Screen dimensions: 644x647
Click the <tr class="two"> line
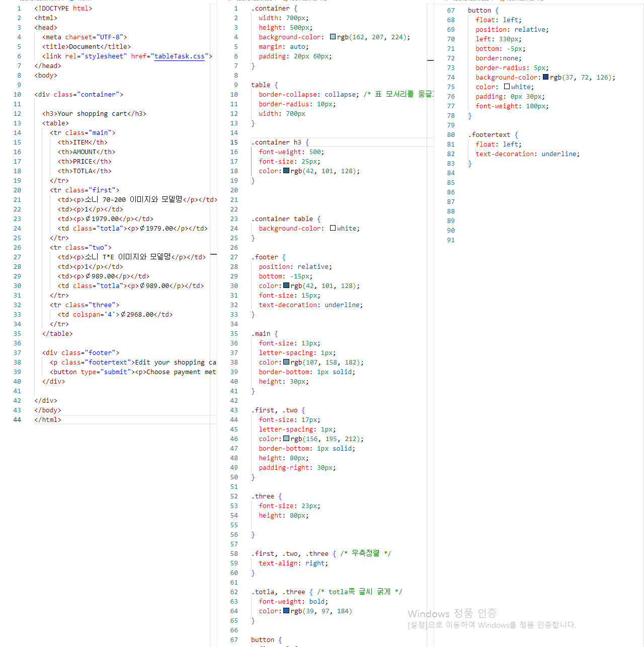click(x=80, y=248)
